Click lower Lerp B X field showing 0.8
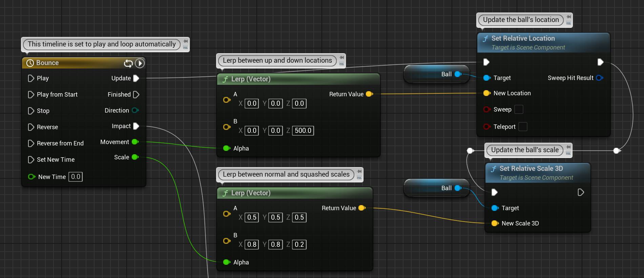Image resolution: width=644 pixels, height=278 pixels. tap(252, 244)
